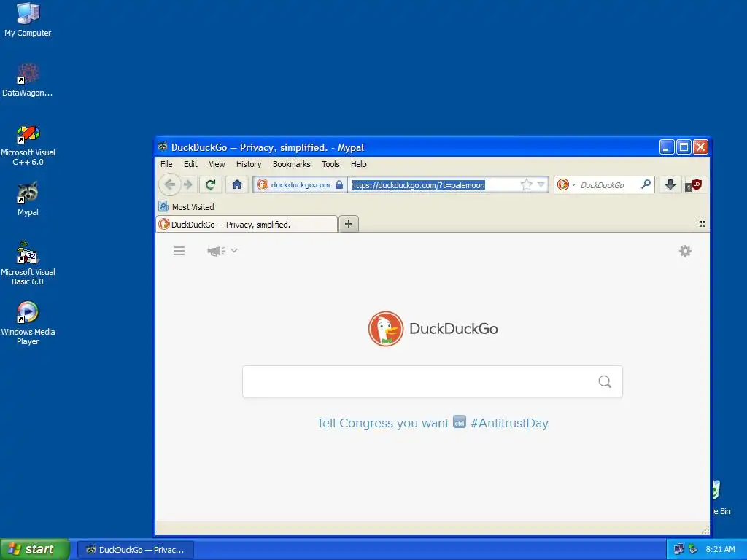Open the Edit menu

click(x=190, y=164)
